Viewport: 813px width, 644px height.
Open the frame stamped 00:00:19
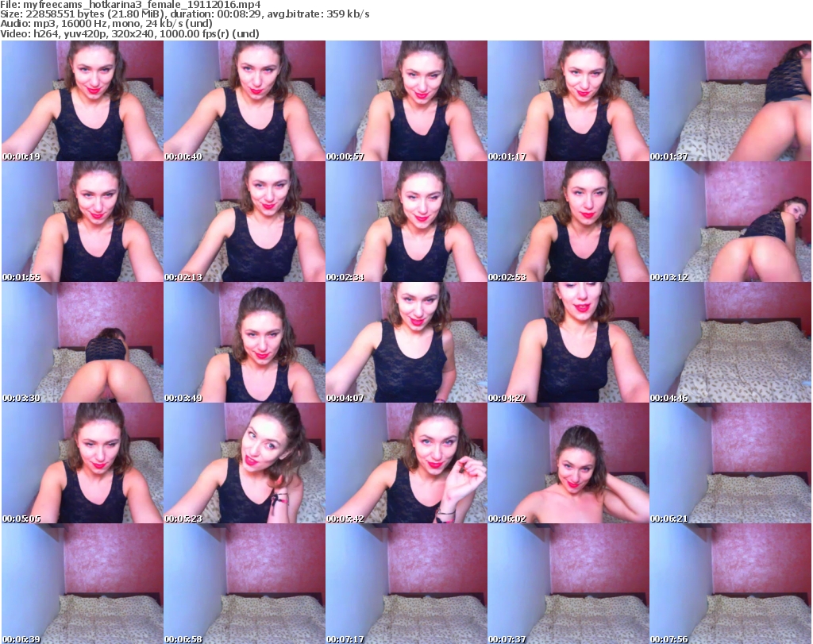pos(83,101)
